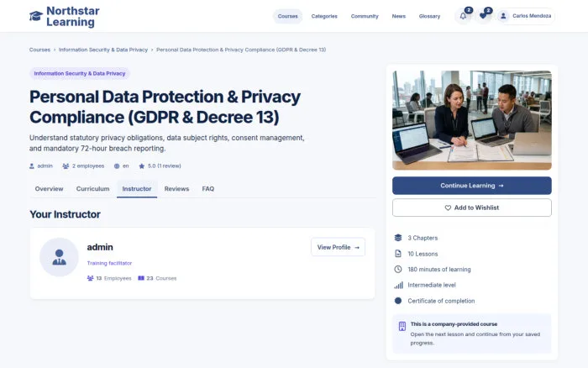
Task: Click the building icon in company course notice
Action: [402, 326]
